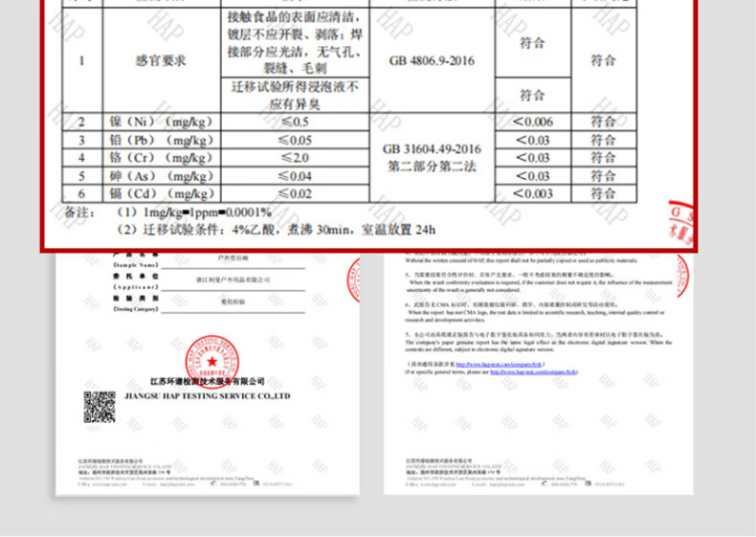Select the company name '江苏环谱检测技术服务有限公司' heading

208,381
